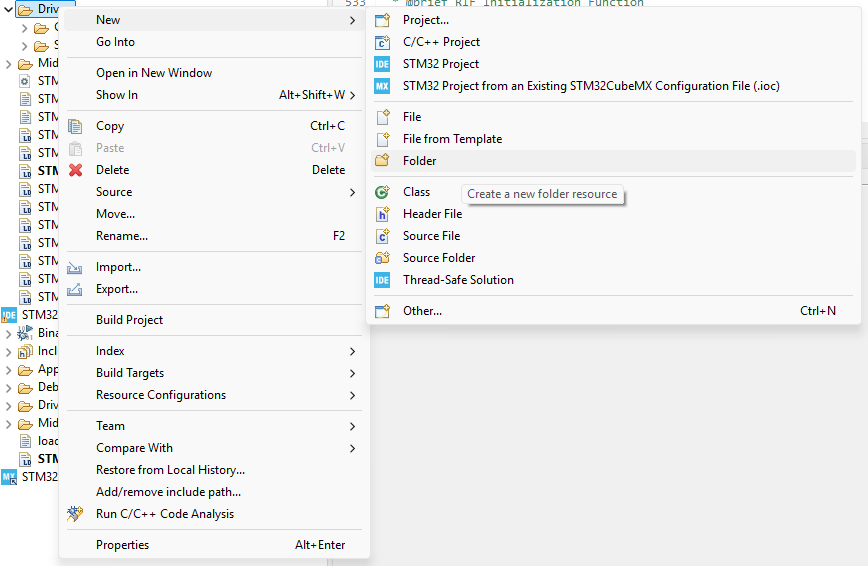The image size is (868, 566).
Task: Choose Go Into
Action: [214, 42]
